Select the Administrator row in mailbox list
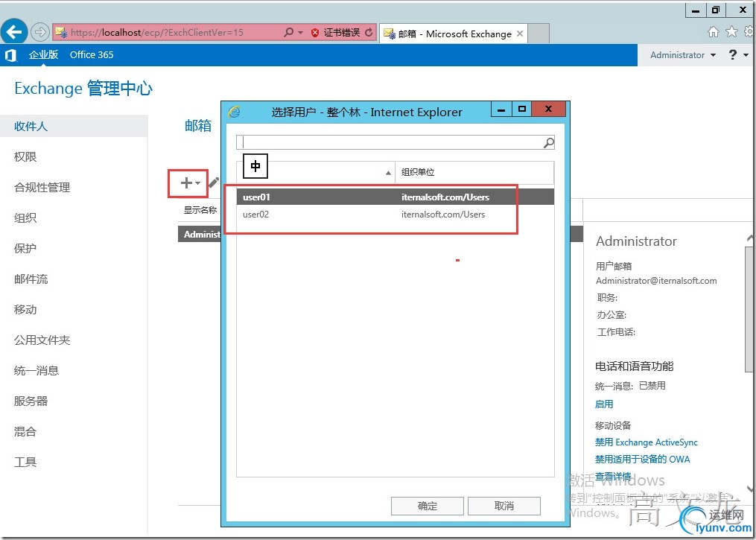The image size is (756, 540). click(x=200, y=235)
